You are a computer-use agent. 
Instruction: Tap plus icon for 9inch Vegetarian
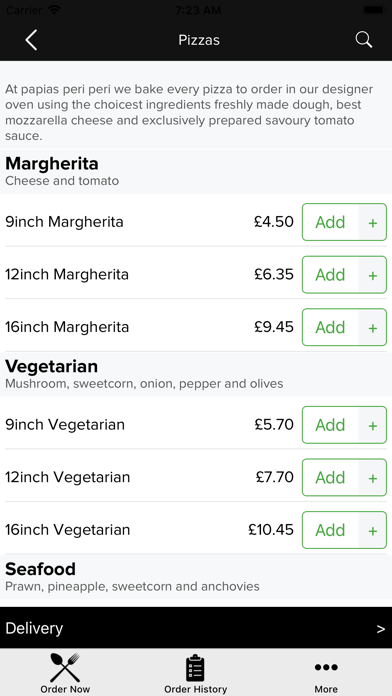click(373, 425)
